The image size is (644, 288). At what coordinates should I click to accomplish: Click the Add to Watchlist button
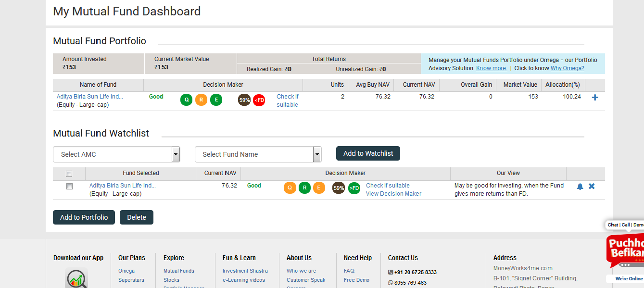pyautogui.click(x=368, y=153)
